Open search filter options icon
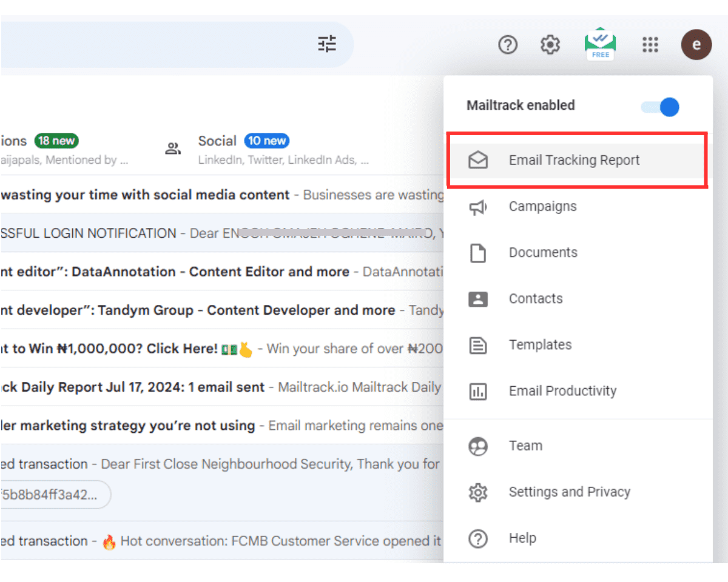This screenshot has height=582, width=728. (x=327, y=44)
